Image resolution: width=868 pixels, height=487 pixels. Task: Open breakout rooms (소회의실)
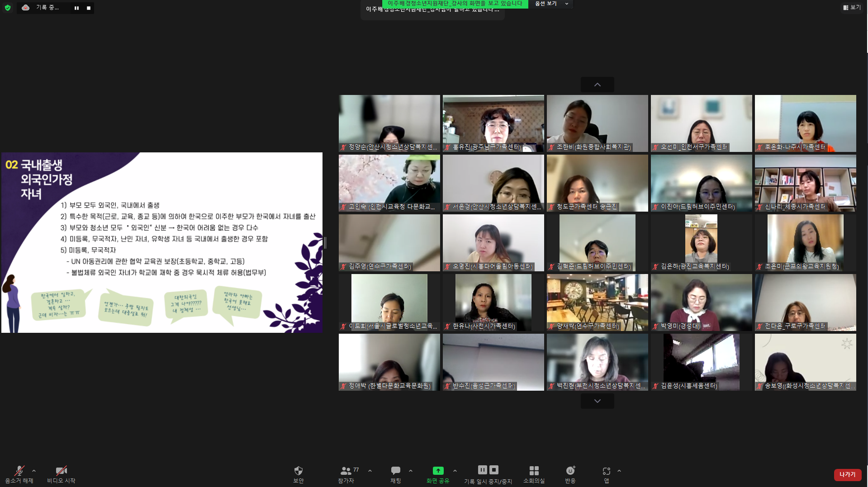coord(534,471)
